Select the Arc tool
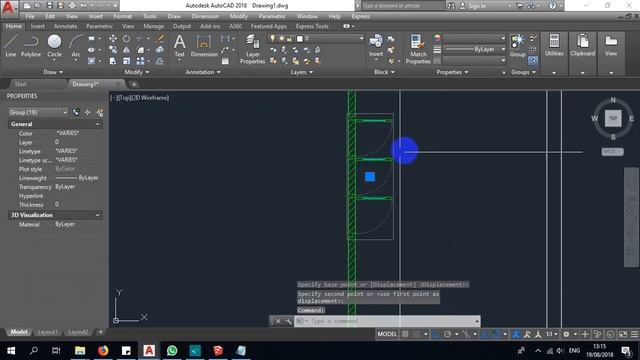This screenshot has height=360, width=640. coord(76,45)
